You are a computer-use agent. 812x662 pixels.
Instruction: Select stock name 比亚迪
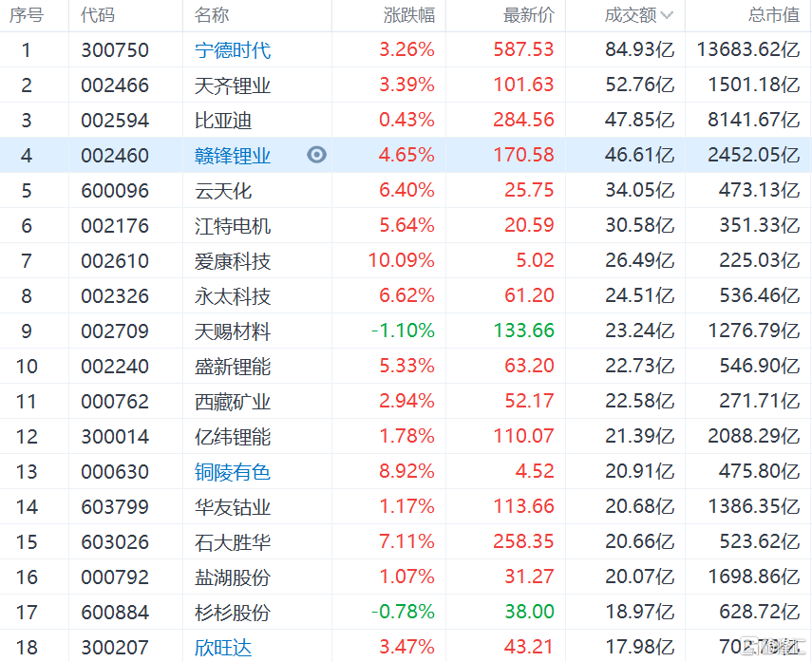coord(223,121)
